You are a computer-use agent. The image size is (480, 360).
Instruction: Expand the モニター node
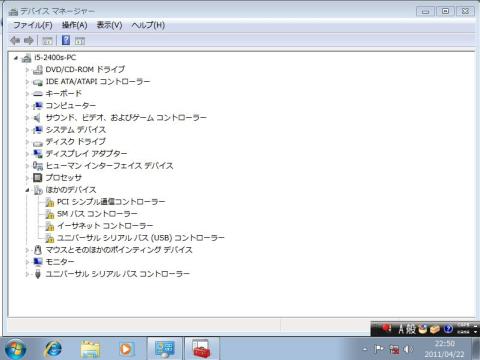27,262
